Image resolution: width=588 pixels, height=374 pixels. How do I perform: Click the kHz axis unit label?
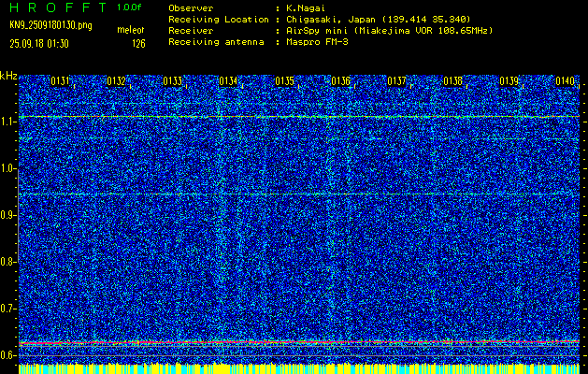[x=8, y=76]
